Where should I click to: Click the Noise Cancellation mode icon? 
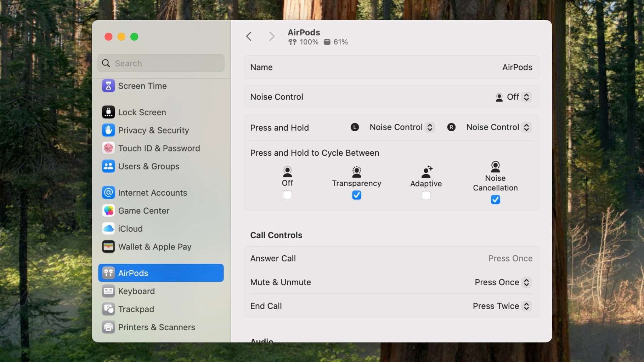(495, 166)
